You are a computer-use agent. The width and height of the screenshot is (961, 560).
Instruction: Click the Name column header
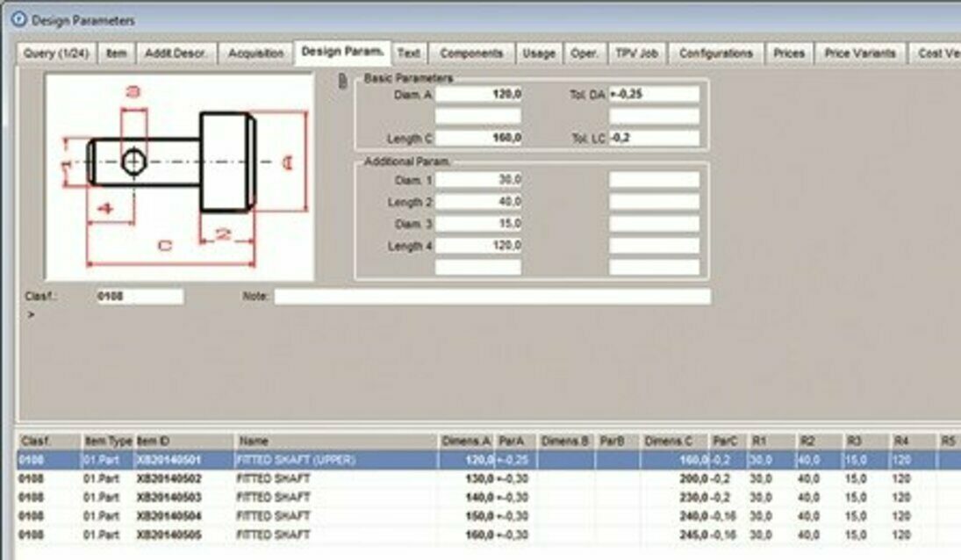pyautogui.click(x=336, y=442)
